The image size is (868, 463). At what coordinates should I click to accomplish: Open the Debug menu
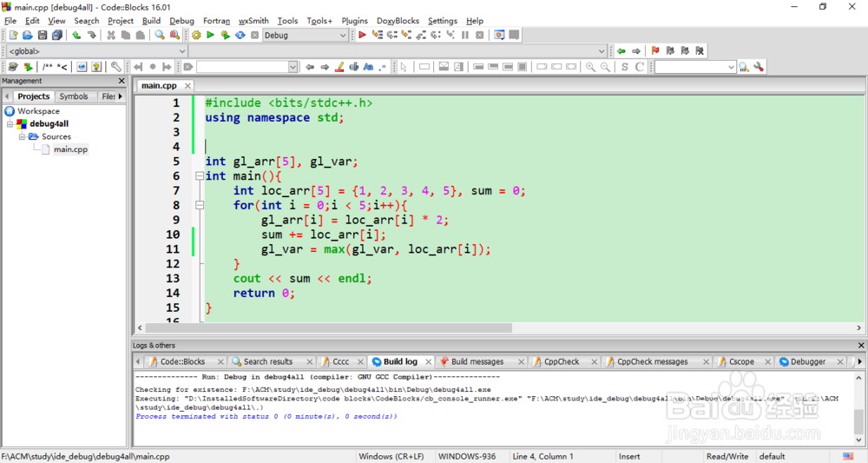tap(181, 21)
